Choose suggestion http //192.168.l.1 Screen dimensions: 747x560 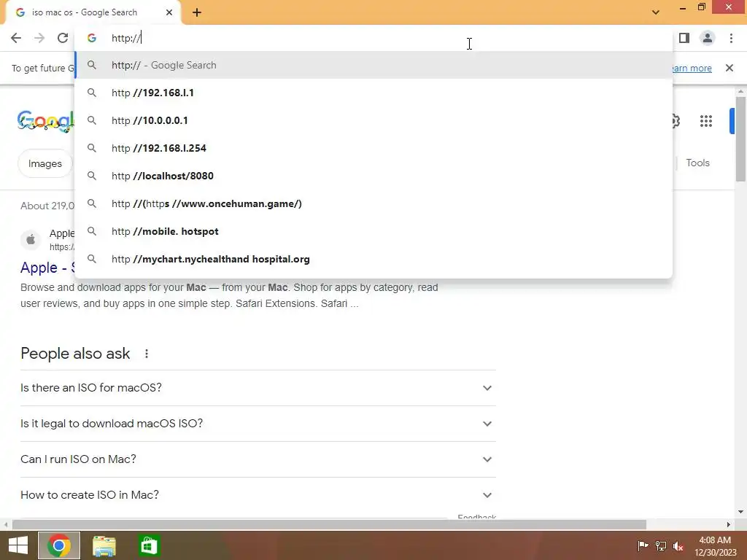pos(373,93)
